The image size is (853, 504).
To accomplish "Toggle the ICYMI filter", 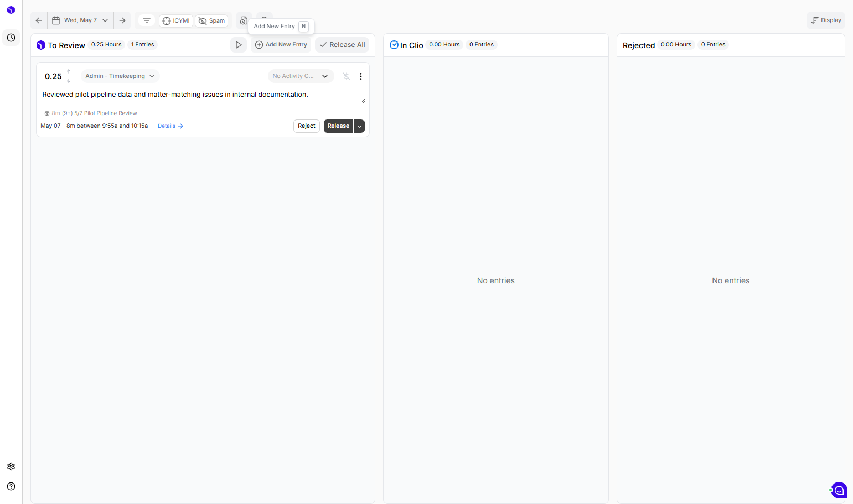I will tap(176, 21).
